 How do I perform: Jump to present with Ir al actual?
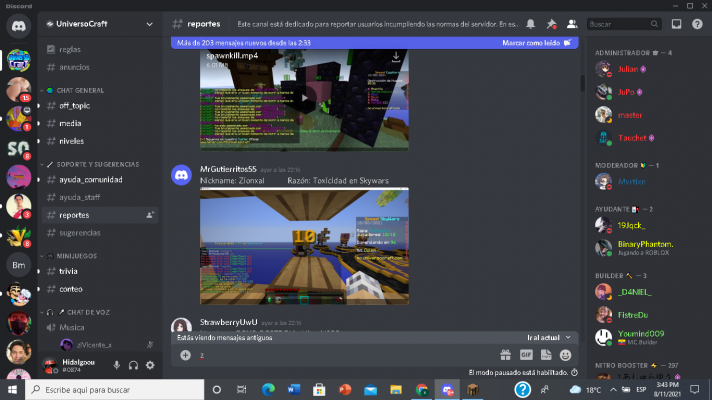pyautogui.click(x=548, y=338)
